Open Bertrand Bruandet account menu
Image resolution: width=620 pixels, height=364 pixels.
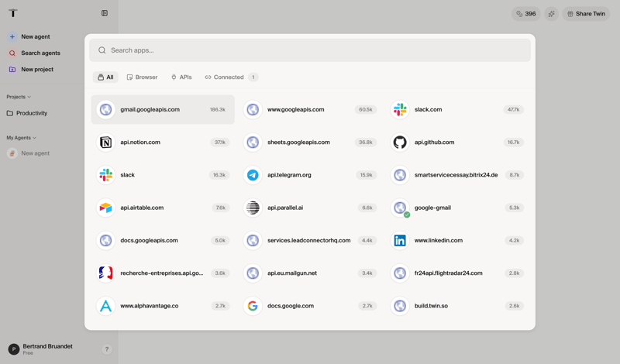(46, 349)
